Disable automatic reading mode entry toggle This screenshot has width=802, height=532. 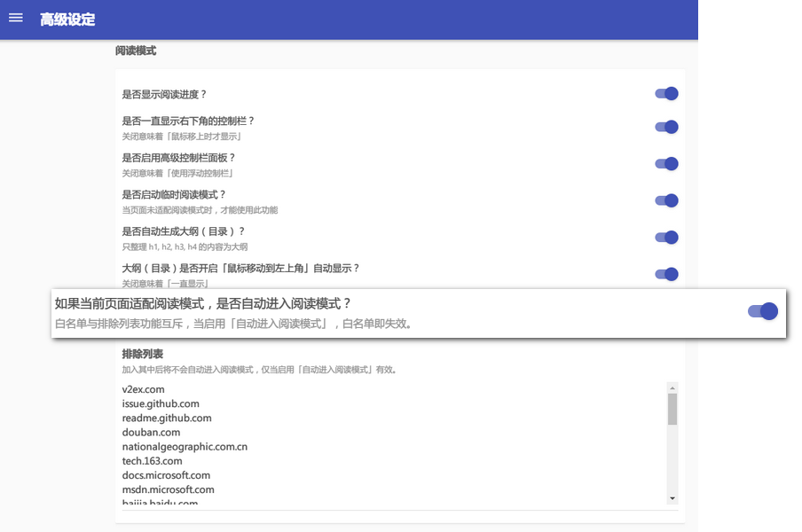[x=763, y=310]
